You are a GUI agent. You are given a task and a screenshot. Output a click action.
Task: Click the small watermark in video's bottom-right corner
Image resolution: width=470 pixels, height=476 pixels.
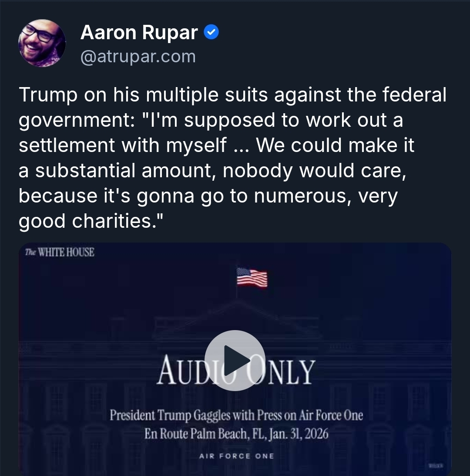click(436, 466)
